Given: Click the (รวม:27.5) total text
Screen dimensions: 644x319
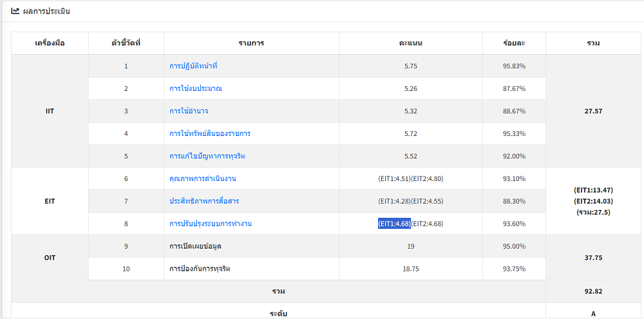Looking at the screenshot, I should point(594,213).
